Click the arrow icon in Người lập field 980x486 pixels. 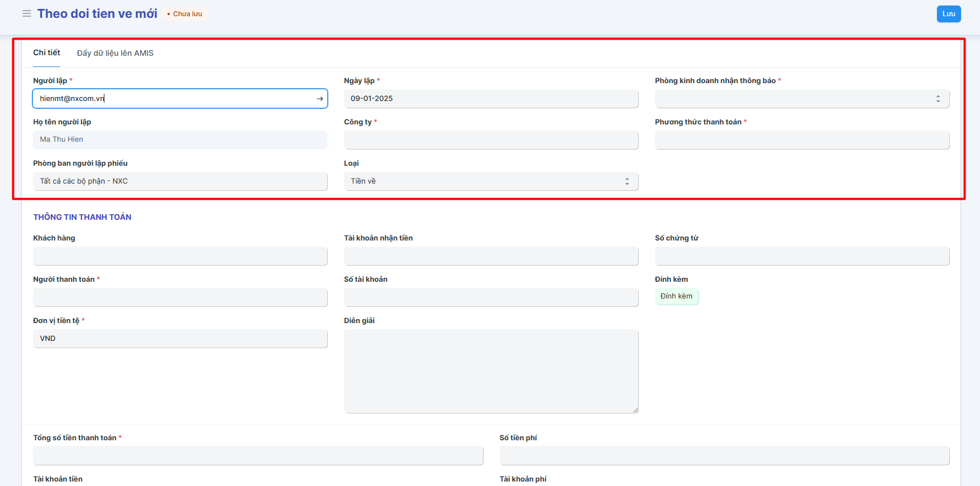(320, 99)
